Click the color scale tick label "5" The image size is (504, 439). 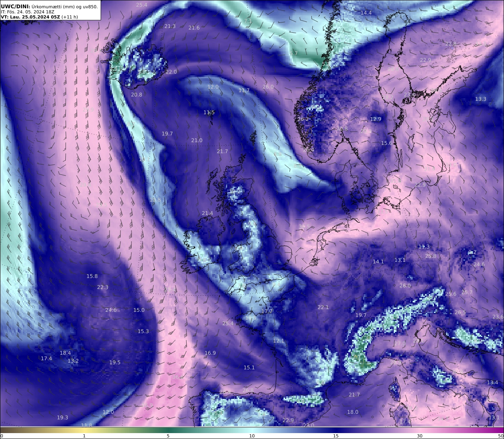(168, 436)
